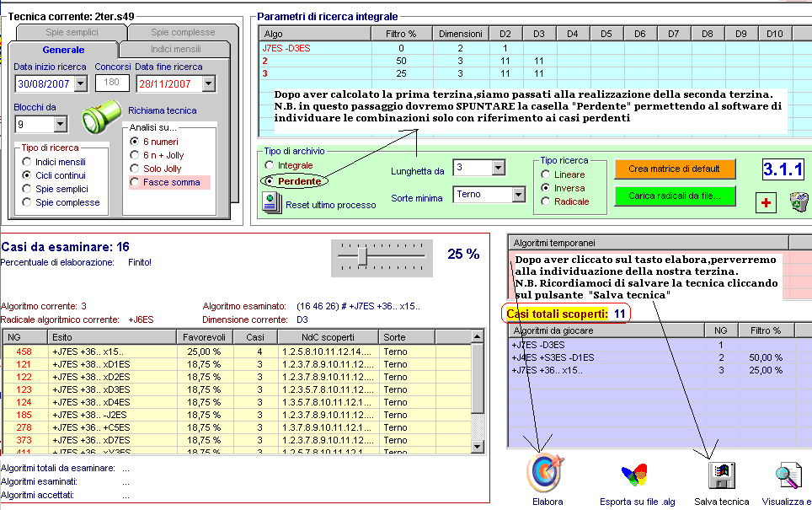
Task: Click the Esporta su file .alg icon
Action: pyautogui.click(x=634, y=475)
